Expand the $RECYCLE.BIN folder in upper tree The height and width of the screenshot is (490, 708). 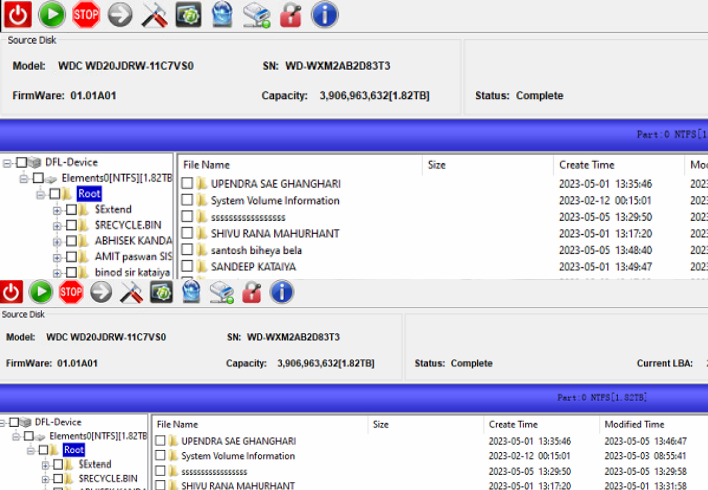pyautogui.click(x=57, y=226)
